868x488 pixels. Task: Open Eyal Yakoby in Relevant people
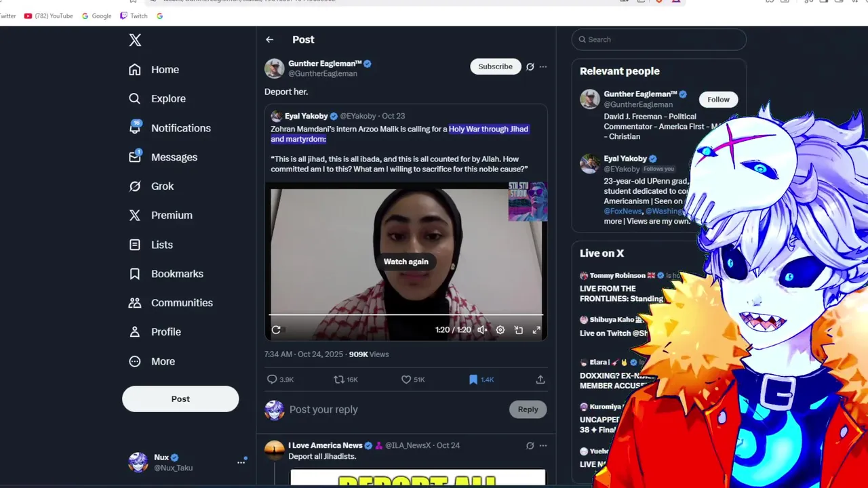coord(625,159)
